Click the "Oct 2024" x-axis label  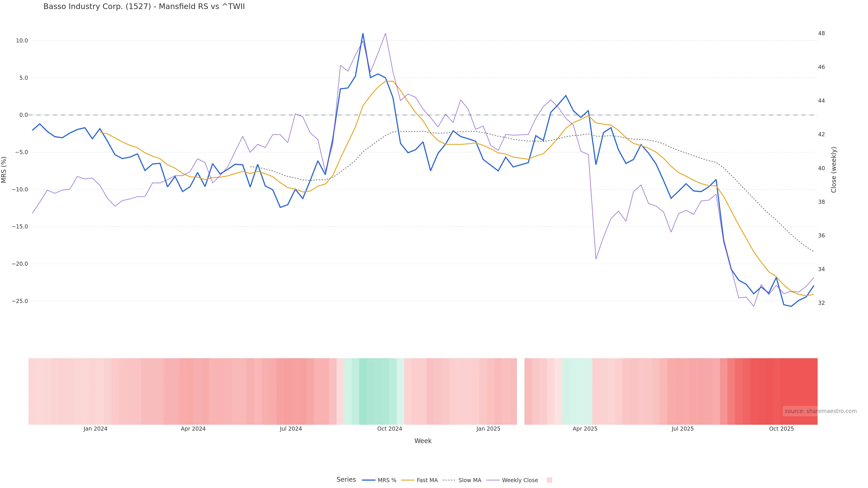(389, 429)
